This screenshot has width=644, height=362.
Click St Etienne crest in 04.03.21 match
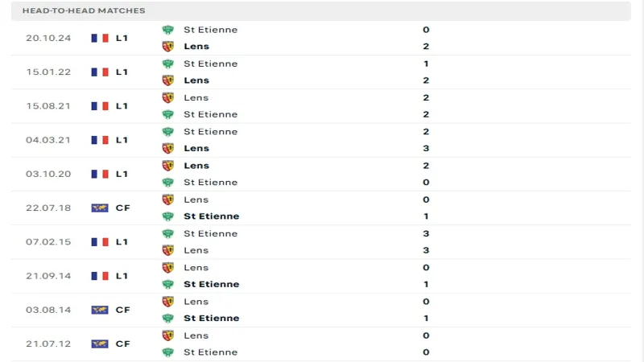tap(168, 132)
